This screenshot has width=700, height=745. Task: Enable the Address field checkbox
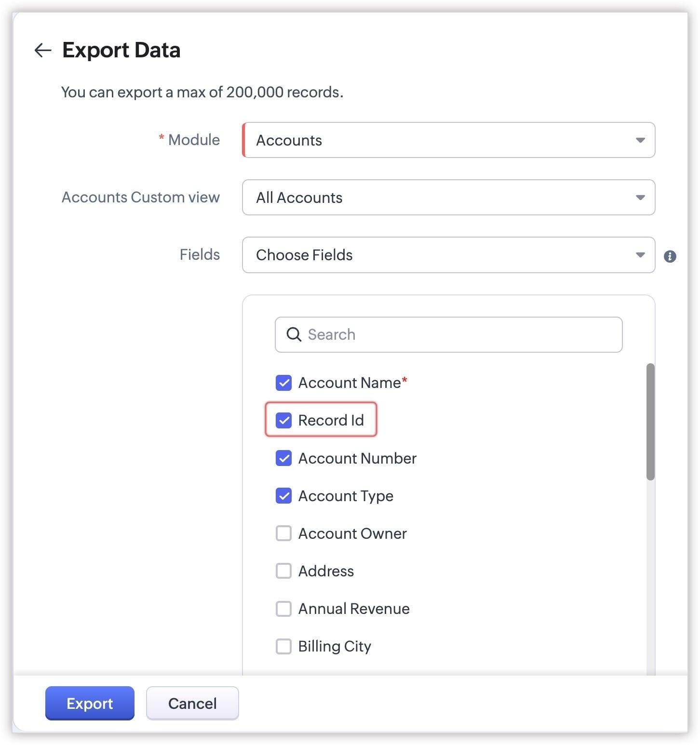point(283,571)
